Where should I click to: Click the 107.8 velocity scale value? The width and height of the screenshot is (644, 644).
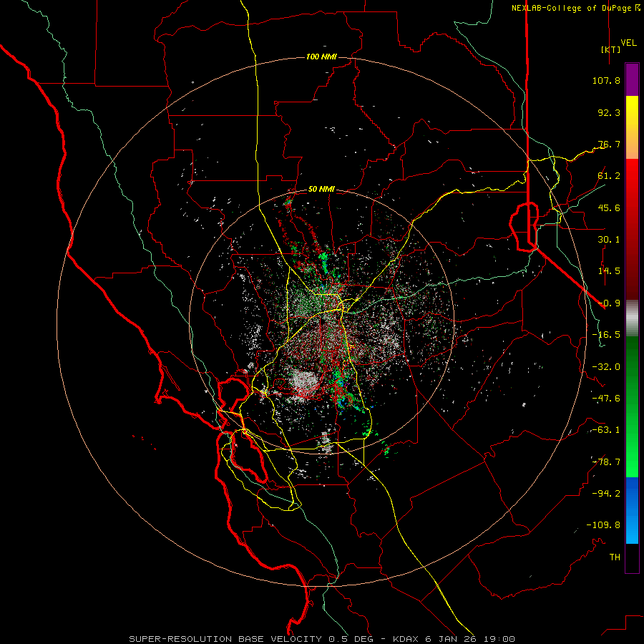(x=606, y=80)
